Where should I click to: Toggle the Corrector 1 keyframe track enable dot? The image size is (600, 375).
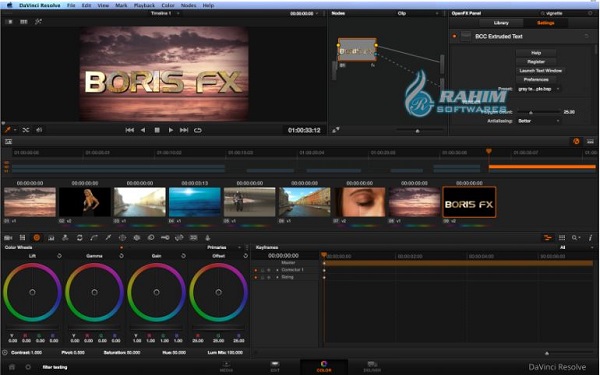click(256, 270)
